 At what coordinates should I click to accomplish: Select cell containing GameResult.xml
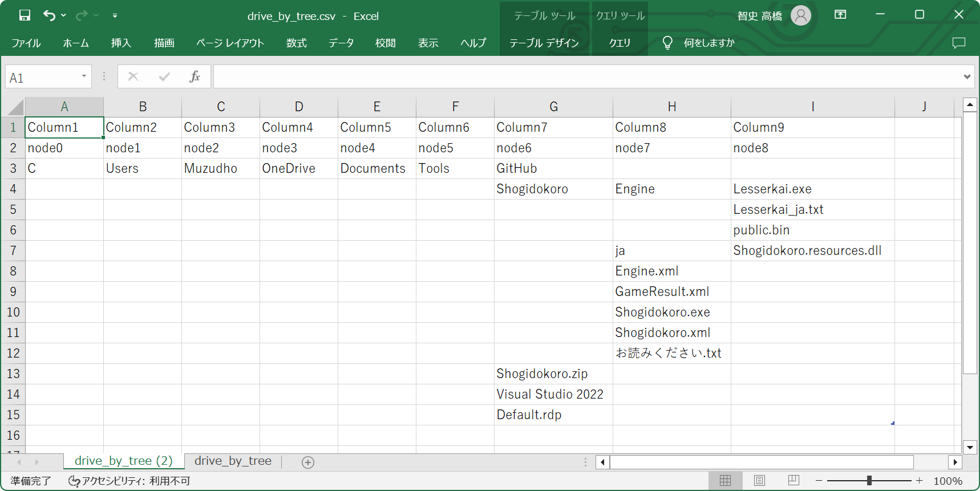tap(672, 291)
